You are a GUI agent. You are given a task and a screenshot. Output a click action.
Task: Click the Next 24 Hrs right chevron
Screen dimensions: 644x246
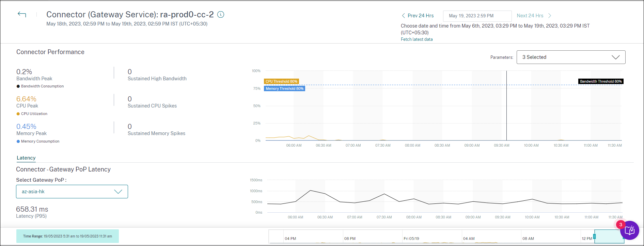(x=549, y=16)
